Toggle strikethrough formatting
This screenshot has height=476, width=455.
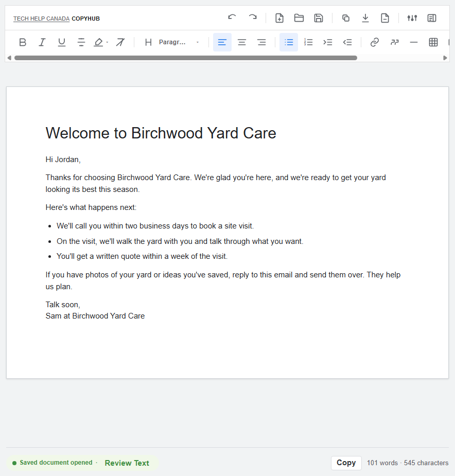(x=81, y=42)
